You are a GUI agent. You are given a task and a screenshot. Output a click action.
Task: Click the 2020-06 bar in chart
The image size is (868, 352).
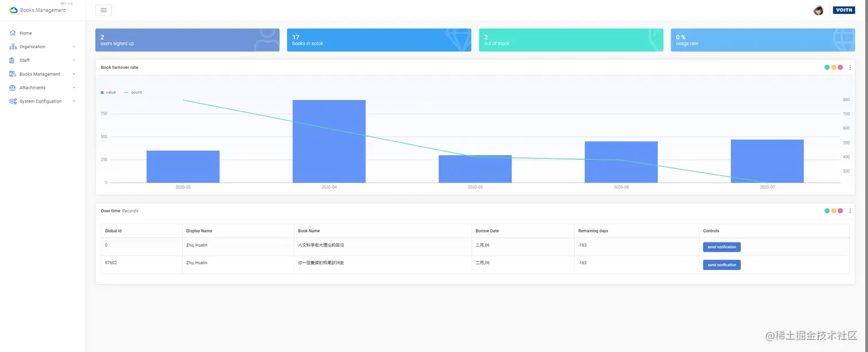pos(621,162)
